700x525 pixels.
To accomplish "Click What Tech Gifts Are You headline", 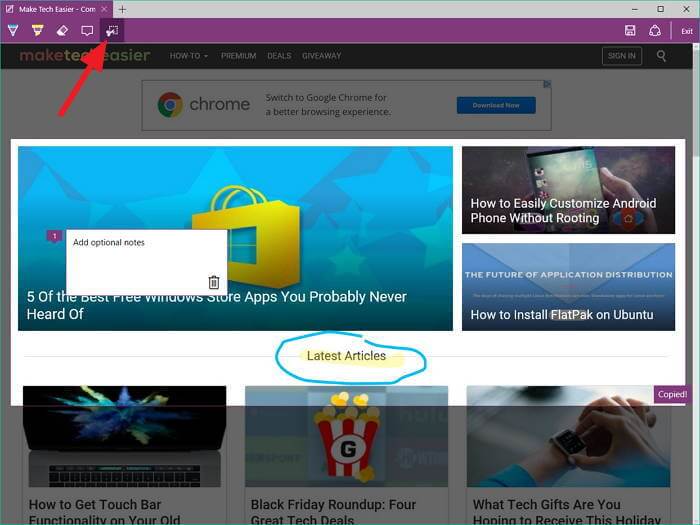I will 567,512.
